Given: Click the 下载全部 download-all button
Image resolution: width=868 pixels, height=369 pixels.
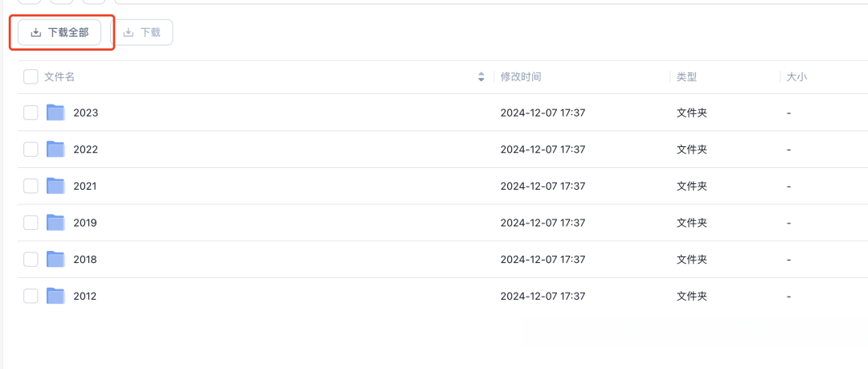Looking at the screenshot, I should (59, 33).
